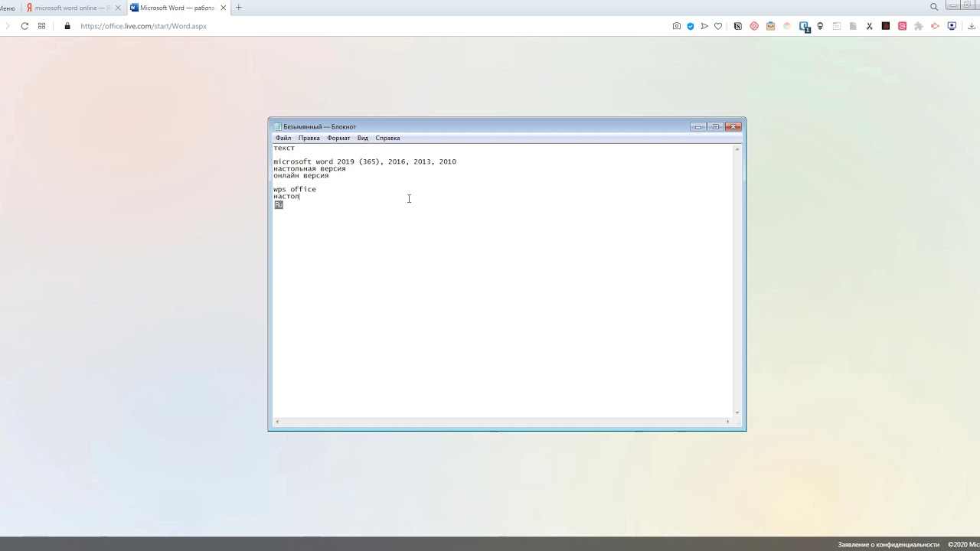Maximize the Notepad window
This screenshot has height=551, width=980.
[715, 126]
